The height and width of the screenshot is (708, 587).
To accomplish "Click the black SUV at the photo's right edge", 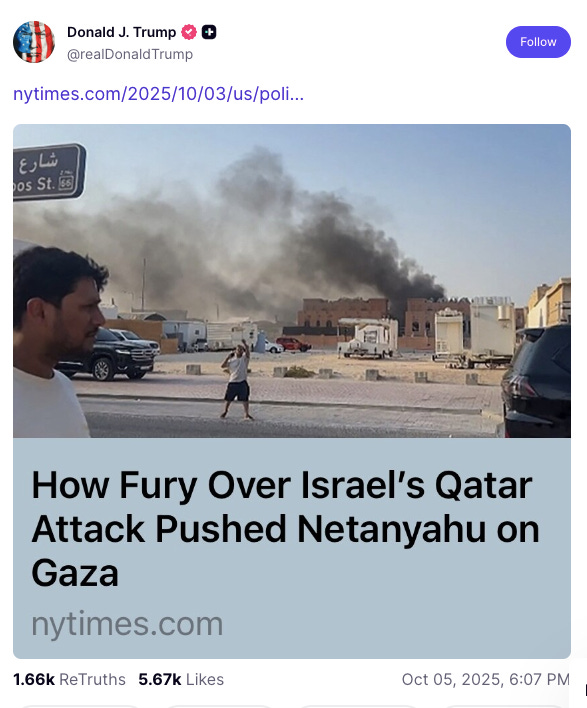I will 537,382.
